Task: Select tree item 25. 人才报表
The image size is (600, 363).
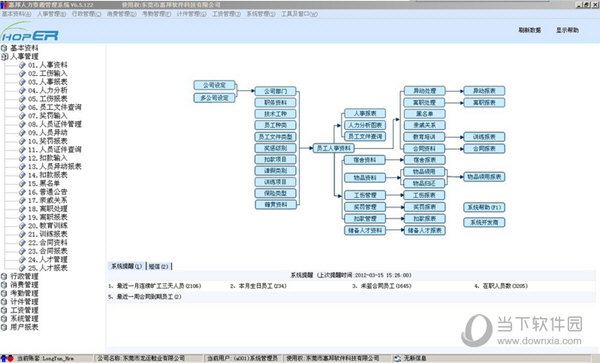Action: pyautogui.click(x=47, y=268)
